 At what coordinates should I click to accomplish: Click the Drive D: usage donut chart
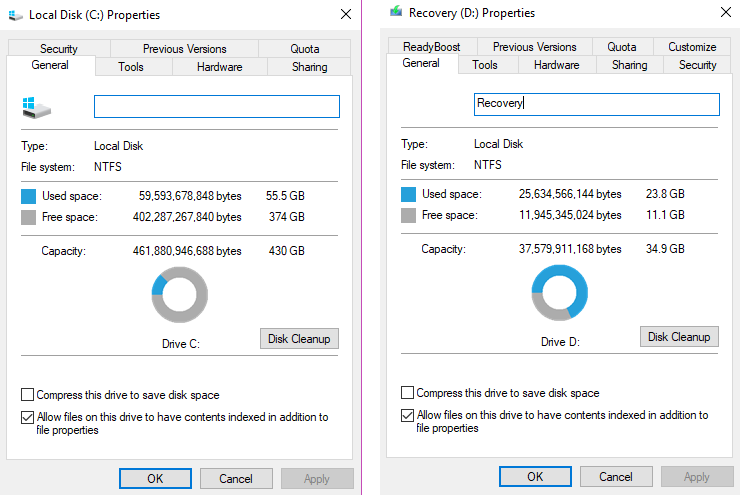[559, 293]
